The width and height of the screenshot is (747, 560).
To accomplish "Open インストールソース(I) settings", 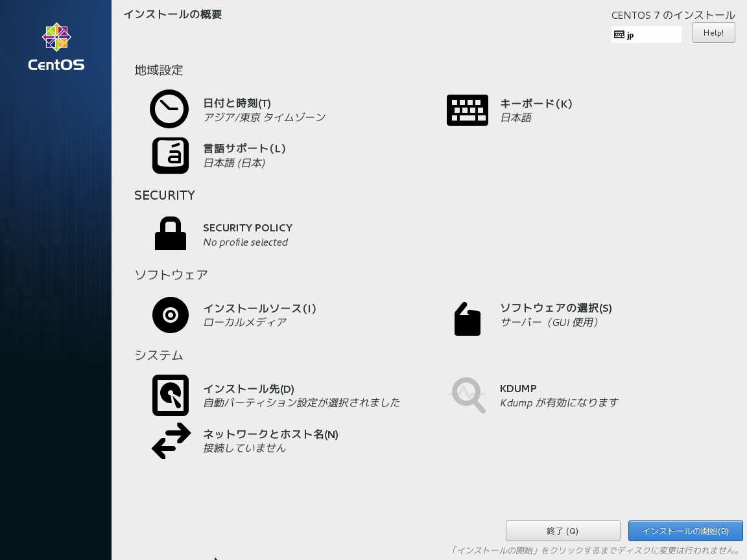I will 259,309.
